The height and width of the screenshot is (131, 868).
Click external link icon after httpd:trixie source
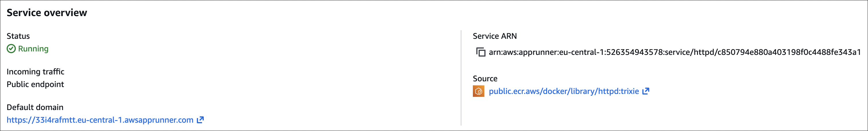(x=646, y=91)
